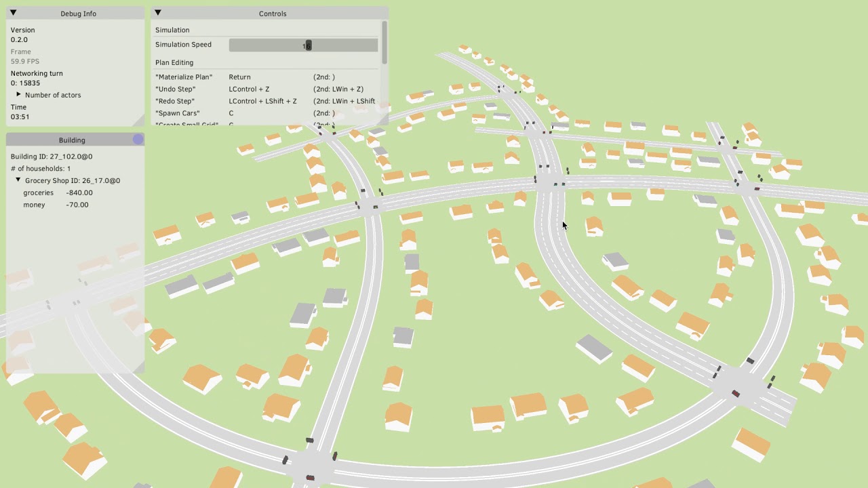The width and height of the screenshot is (868, 488).
Task: Click the Return key binding
Action: (x=240, y=77)
